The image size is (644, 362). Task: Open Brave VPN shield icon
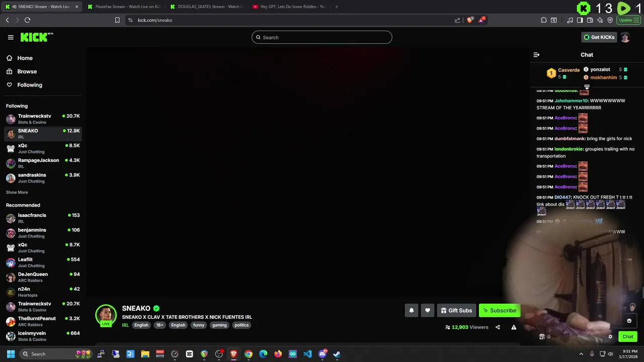coord(610,20)
